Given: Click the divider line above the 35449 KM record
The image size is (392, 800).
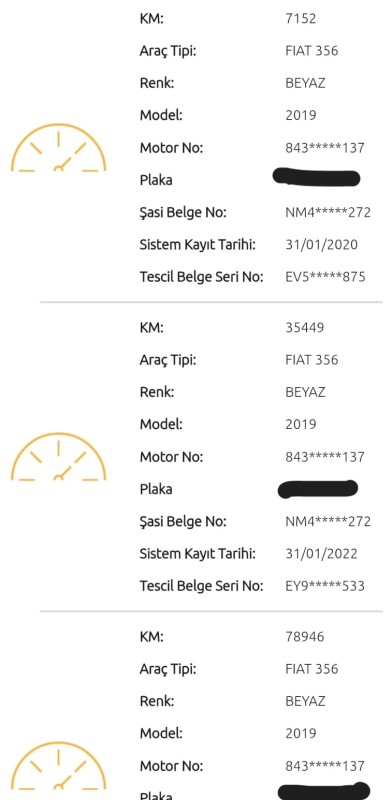Looking at the screenshot, I should click(211, 302).
